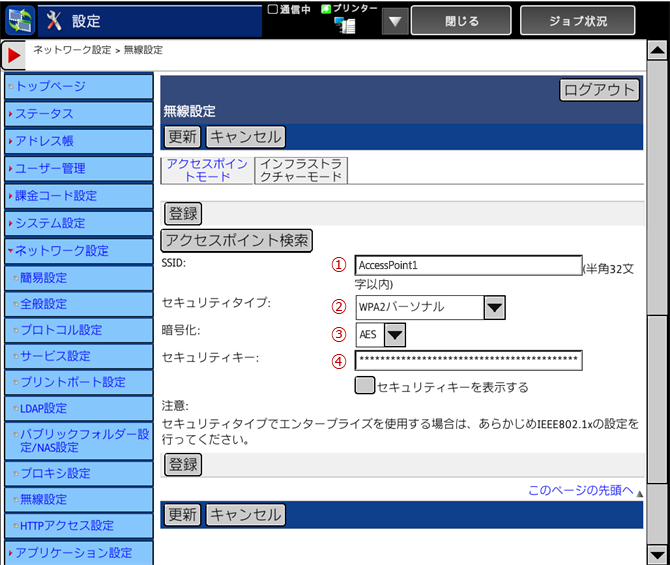670x565 pixels.
Task: Click the lower 登録 button
Action: (x=183, y=465)
